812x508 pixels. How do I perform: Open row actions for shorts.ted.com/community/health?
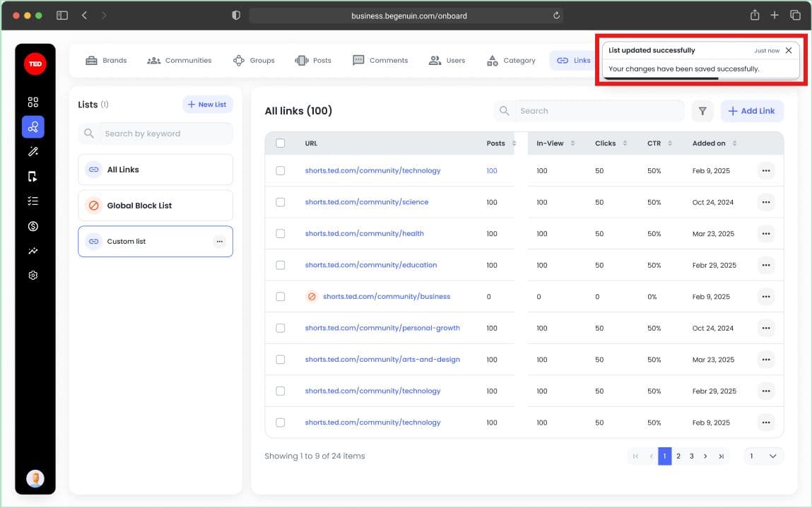pos(766,234)
